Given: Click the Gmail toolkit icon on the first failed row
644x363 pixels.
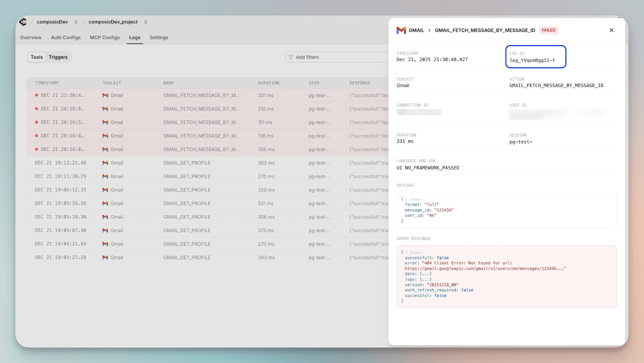Looking at the screenshot, I should point(105,95).
